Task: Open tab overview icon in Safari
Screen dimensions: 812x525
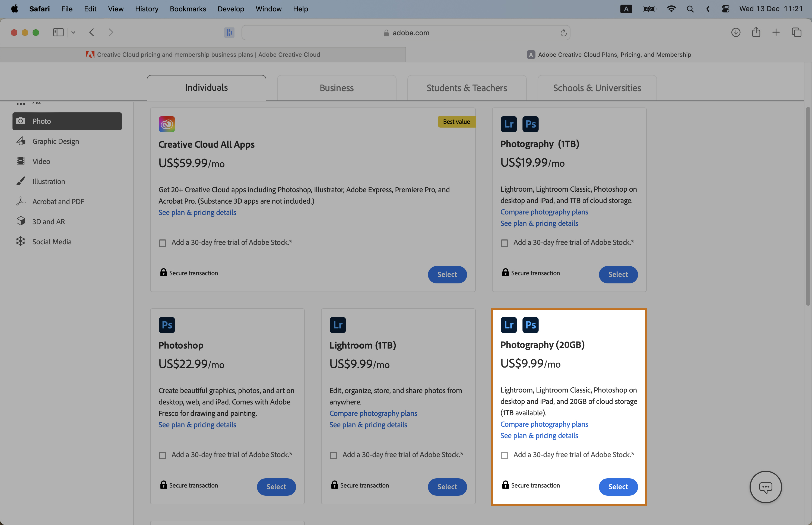Action: 796,32
